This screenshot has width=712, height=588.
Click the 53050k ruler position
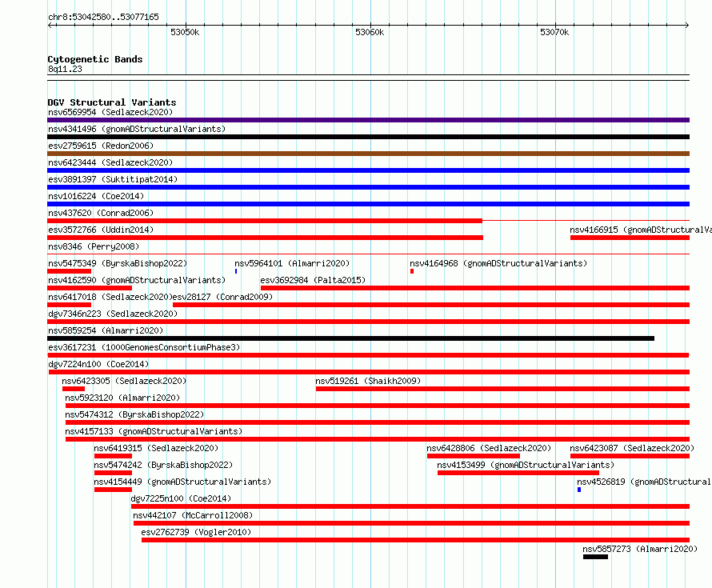pyautogui.click(x=185, y=32)
